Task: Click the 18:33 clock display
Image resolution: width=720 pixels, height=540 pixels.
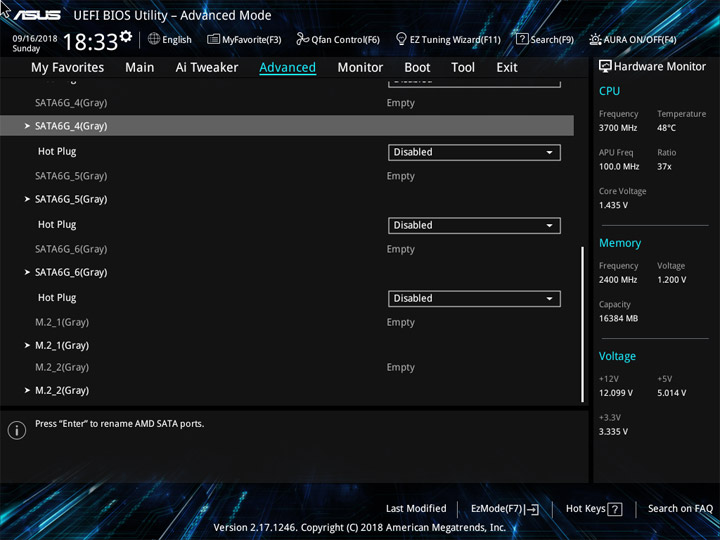Action: pyautogui.click(x=90, y=42)
